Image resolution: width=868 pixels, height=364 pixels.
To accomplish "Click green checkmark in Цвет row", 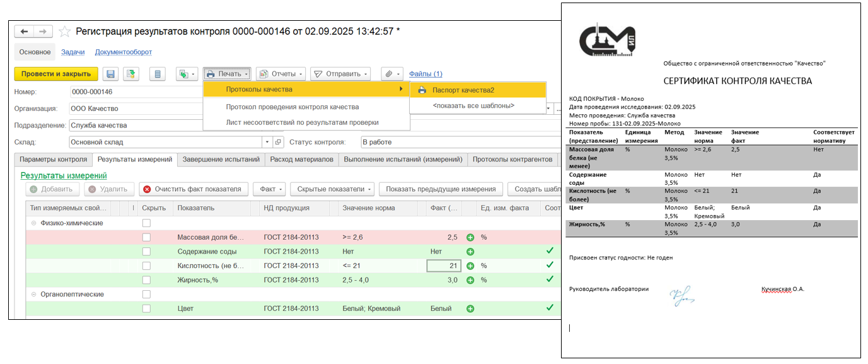I will [x=550, y=308].
